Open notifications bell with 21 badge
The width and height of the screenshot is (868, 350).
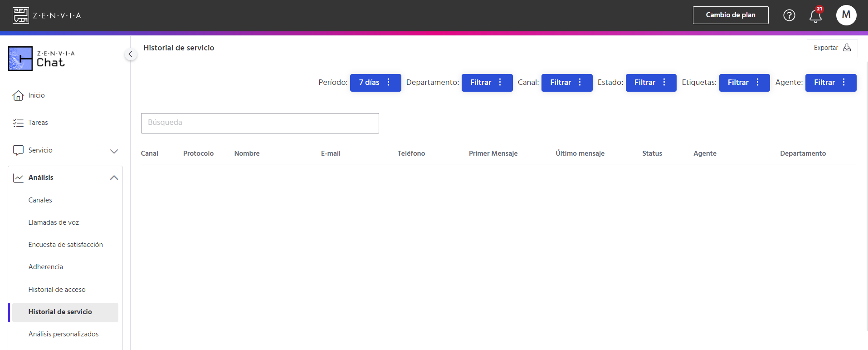click(816, 15)
